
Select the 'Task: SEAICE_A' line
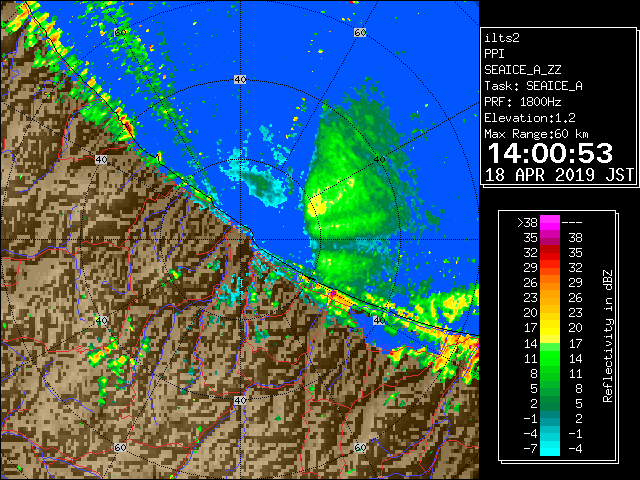(533, 86)
